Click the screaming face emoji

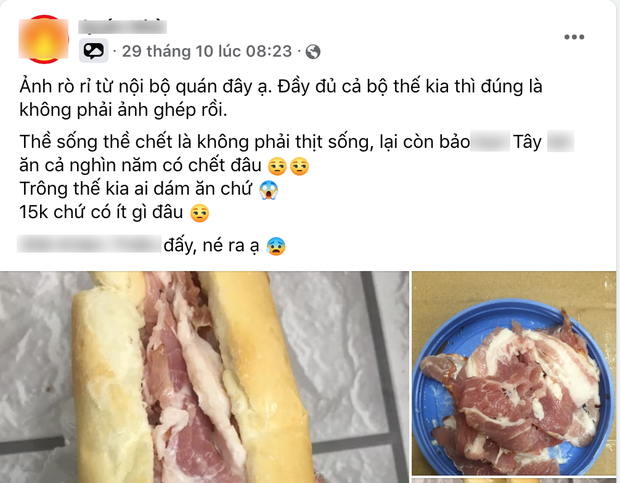coord(269,190)
